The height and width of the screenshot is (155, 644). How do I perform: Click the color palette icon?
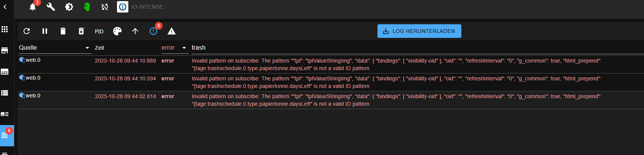(117, 31)
